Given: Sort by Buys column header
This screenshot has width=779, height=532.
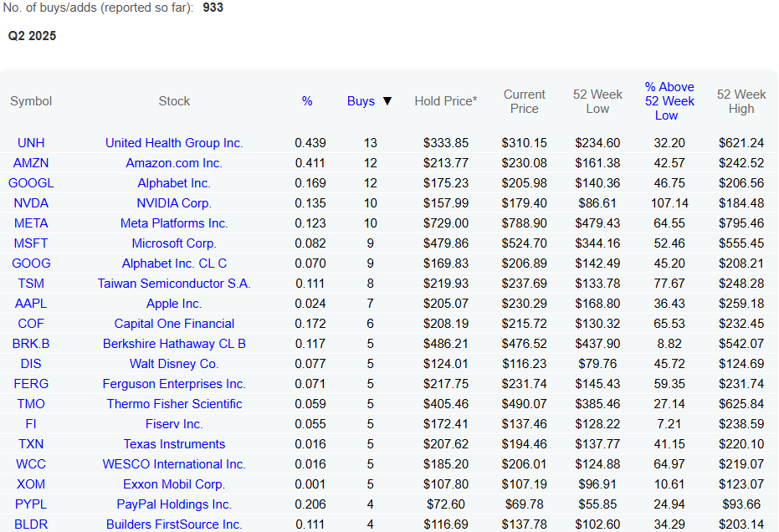Looking at the screenshot, I should coord(361,101).
